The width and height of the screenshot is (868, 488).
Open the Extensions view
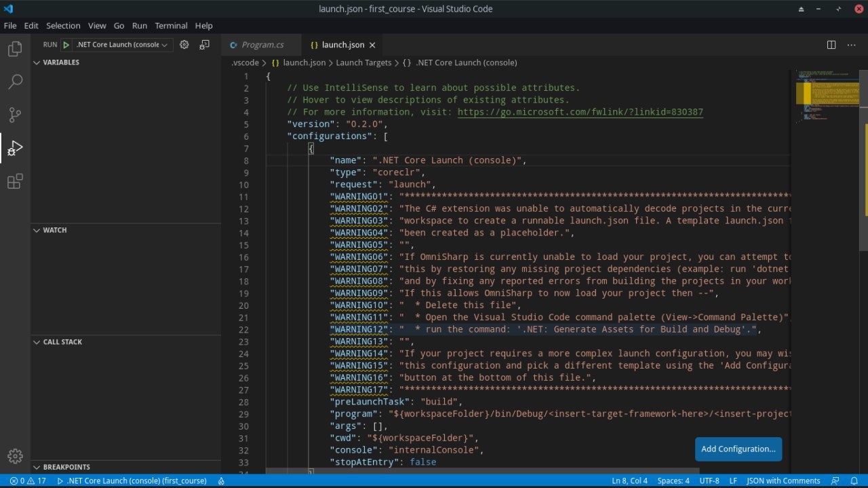(15, 181)
